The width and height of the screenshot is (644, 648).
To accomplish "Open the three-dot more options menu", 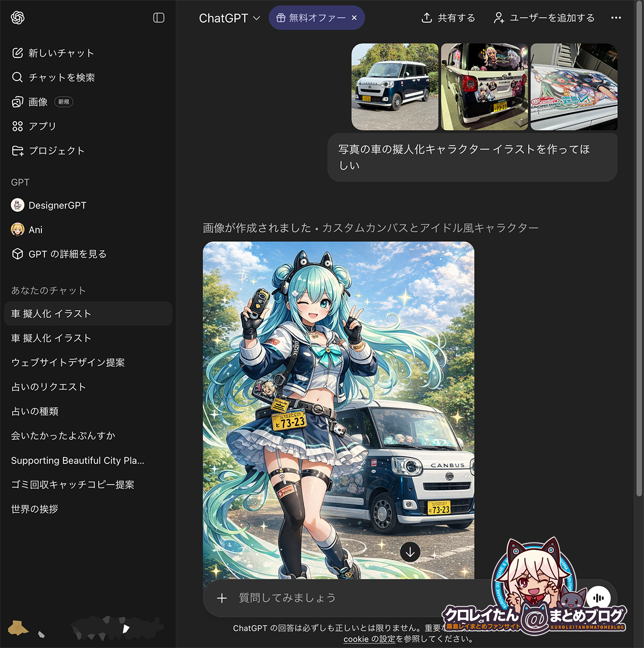I will [x=616, y=18].
